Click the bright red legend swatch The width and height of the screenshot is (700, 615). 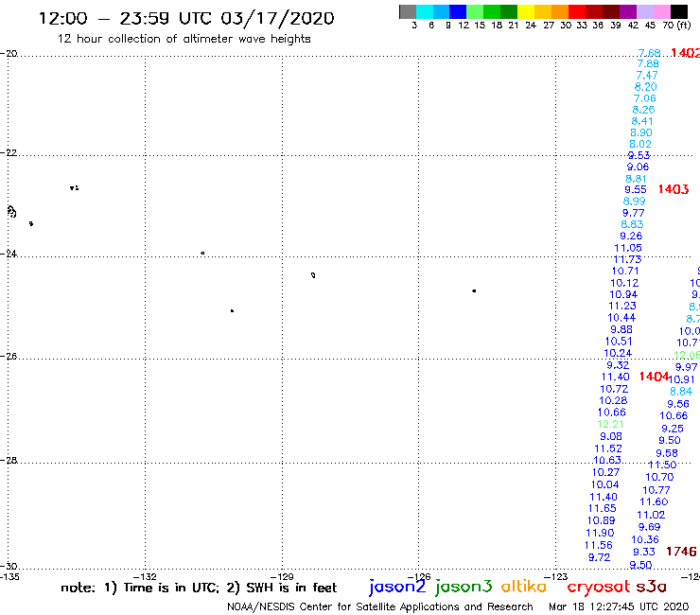click(577, 11)
